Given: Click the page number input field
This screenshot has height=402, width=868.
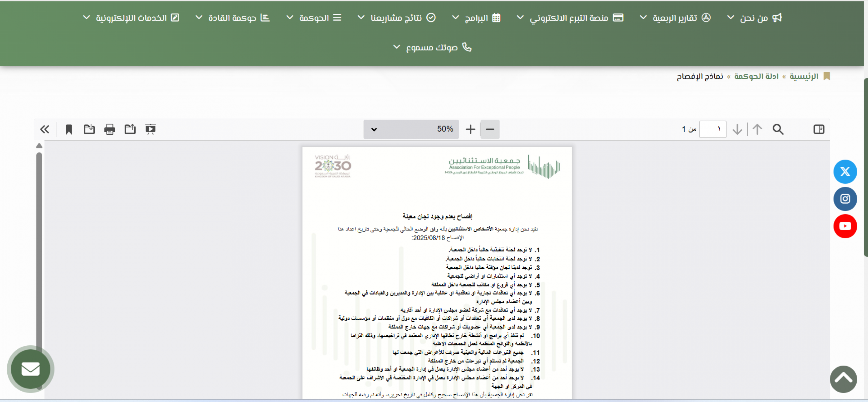Looking at the screenshot, I should coord(712,129).
